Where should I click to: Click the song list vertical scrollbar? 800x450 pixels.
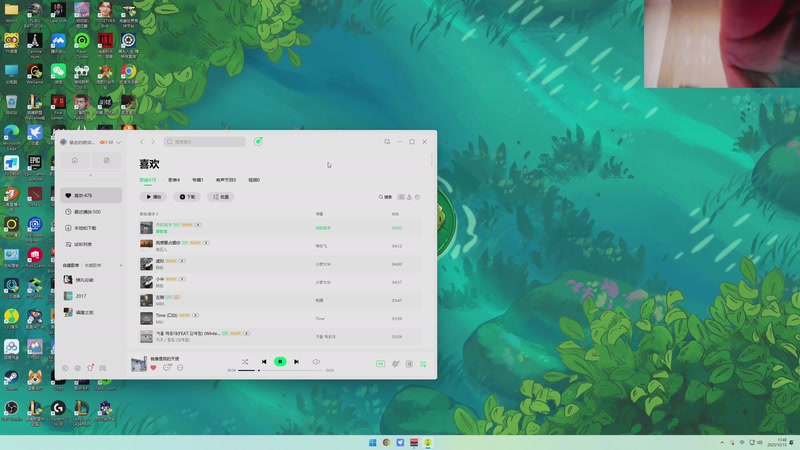[432, 160]
